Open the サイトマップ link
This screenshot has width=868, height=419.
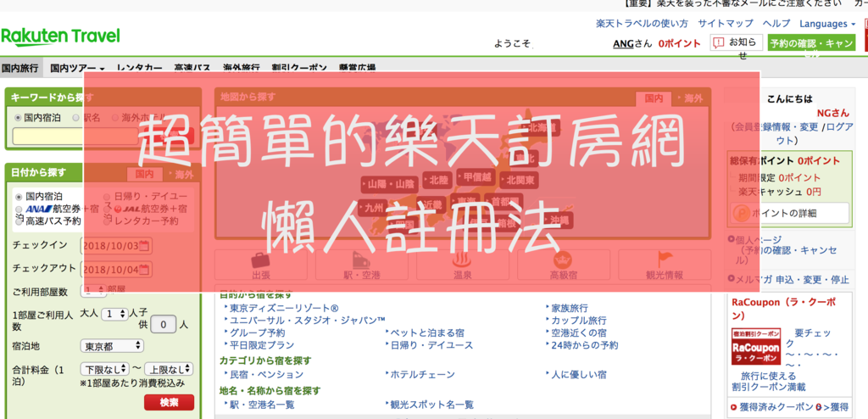point(726,24)
